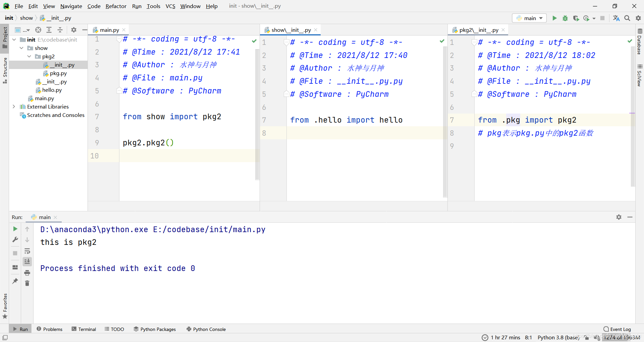Collapse the pkg2 folder in project tree
This screenshot has width=644, height=342.
[29, 56]
